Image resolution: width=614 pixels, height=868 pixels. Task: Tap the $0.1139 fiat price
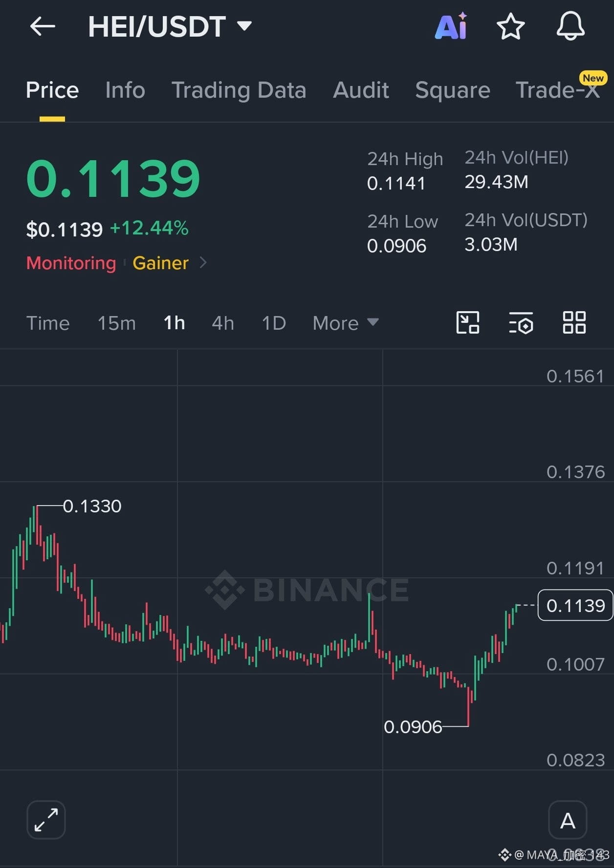[65, 229]
